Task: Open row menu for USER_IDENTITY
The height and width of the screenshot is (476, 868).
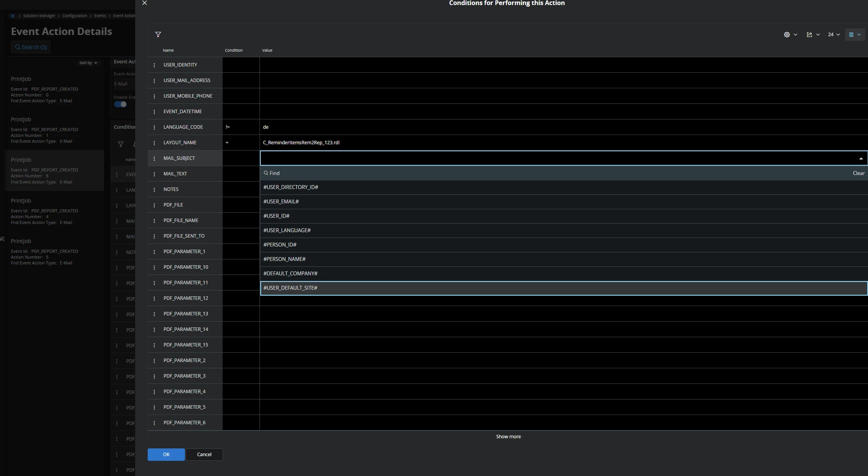Action: click(x=154, y=65)
